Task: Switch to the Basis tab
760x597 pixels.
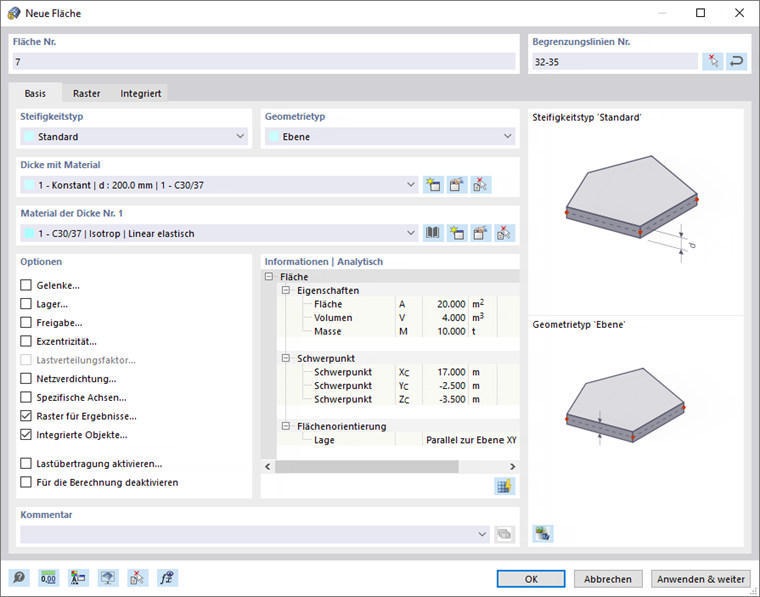Action: pos(35,93)
